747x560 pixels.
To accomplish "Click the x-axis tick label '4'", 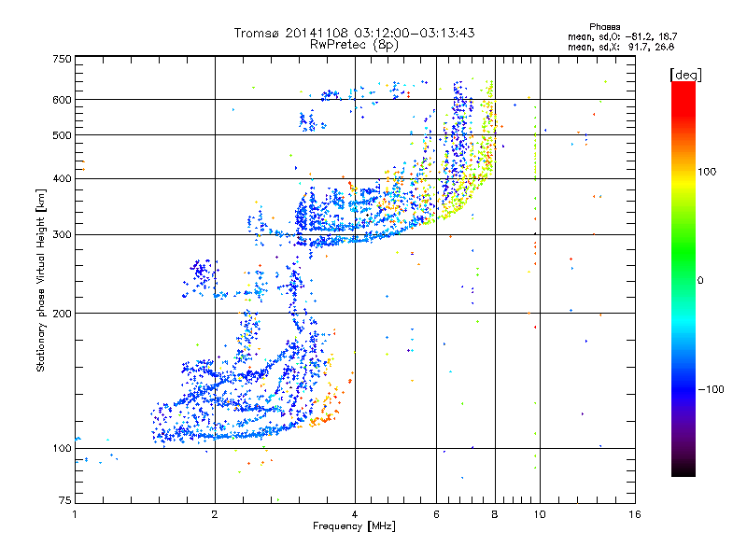I will [x=355, y=514].
